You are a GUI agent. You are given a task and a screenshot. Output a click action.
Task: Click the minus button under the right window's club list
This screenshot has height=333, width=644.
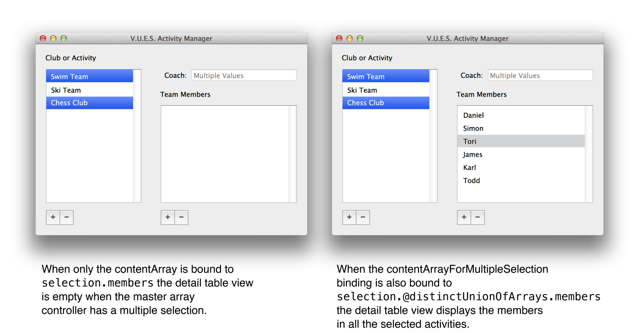click(x=363, y=218)
